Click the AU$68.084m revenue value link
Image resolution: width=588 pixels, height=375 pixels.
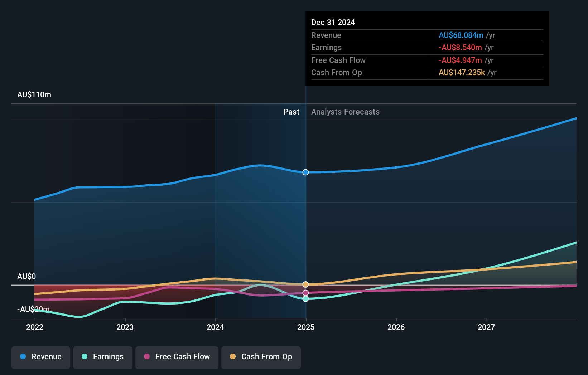pyautogui.click(x=461, y=35)
